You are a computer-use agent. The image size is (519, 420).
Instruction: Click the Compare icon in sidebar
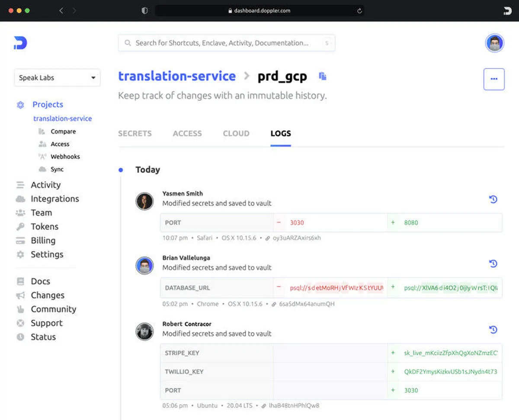42,131
